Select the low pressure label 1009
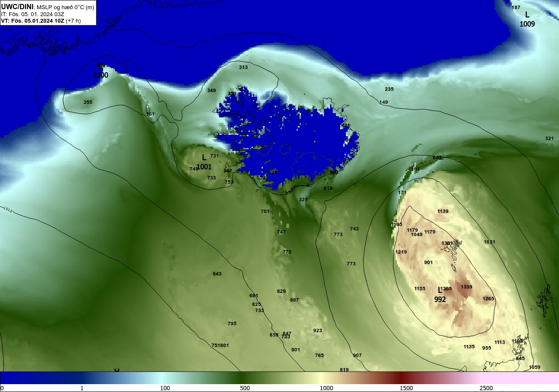This screenshot has width=559, height=392. pos(527,24)
